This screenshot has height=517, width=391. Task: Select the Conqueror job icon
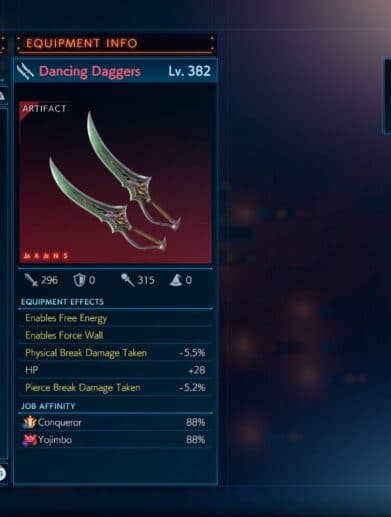point(29,422)
